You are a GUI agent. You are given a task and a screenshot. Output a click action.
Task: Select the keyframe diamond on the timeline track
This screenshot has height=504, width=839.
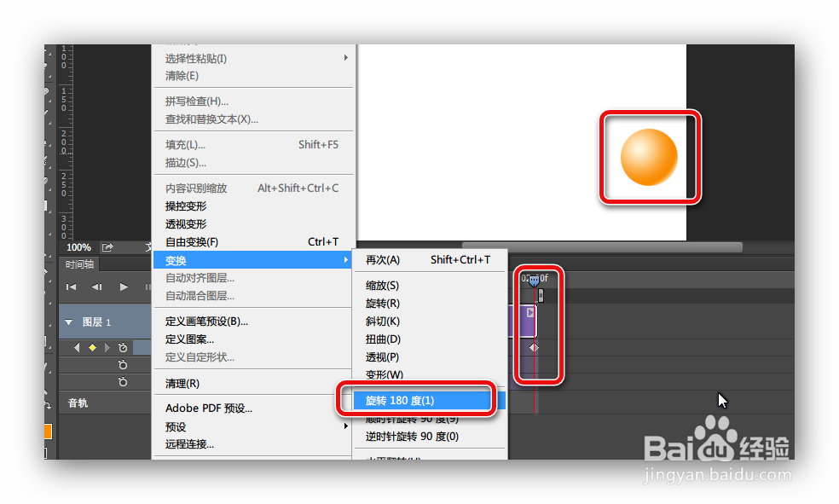534,348
